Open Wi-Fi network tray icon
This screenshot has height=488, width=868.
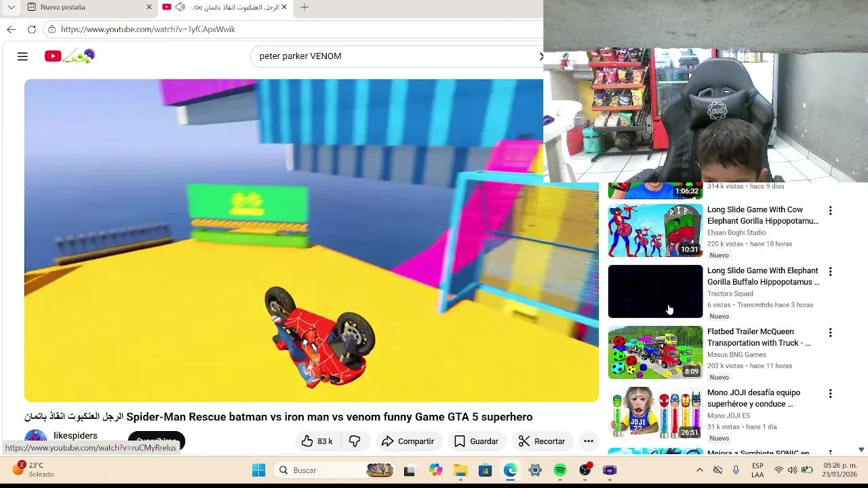click(778, 470)
